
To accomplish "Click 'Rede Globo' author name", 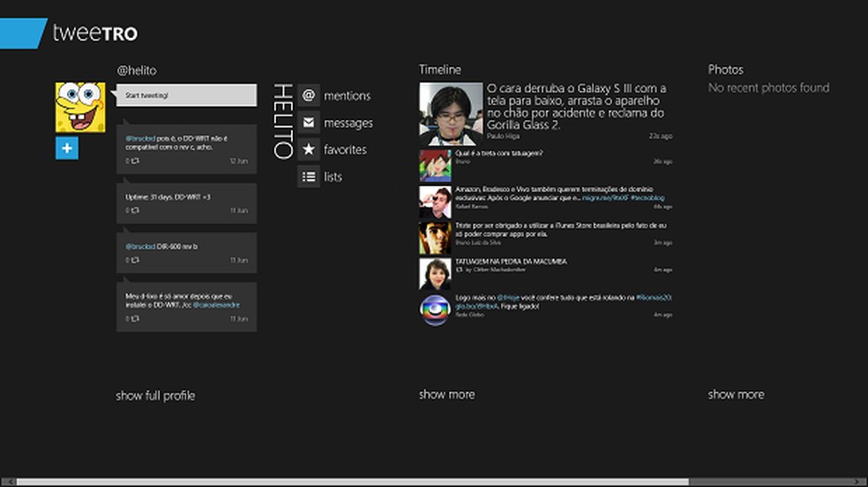I will [469, 315].
